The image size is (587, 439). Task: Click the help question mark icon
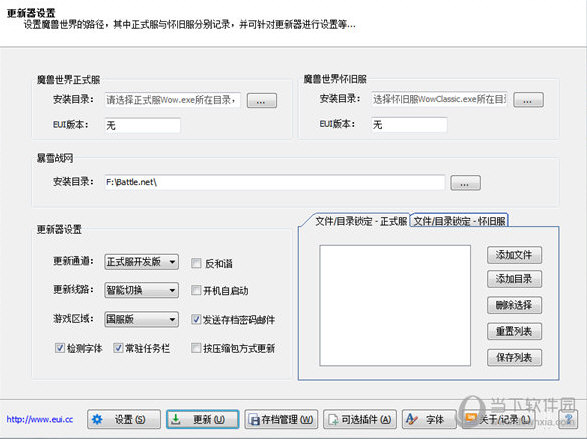coord(569,418)
